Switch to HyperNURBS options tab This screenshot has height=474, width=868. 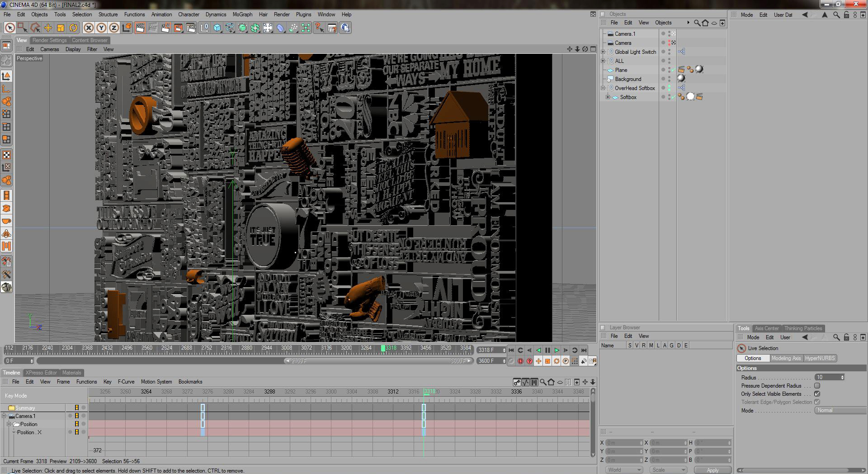coord(820,358)
